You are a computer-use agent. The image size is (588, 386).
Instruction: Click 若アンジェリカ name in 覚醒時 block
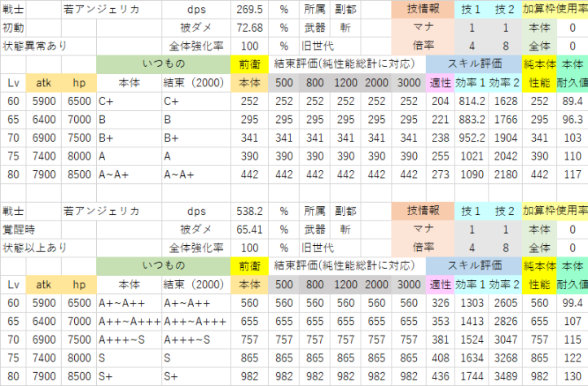tap(101, 211)
